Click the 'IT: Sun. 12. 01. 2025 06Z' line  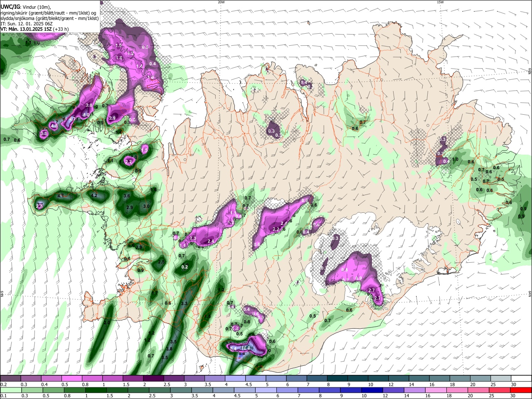pyautogui.click(x=27, y=24)
